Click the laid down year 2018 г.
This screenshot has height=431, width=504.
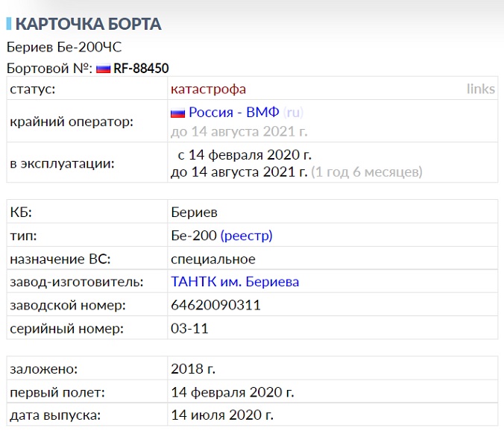tap(193, 369)
